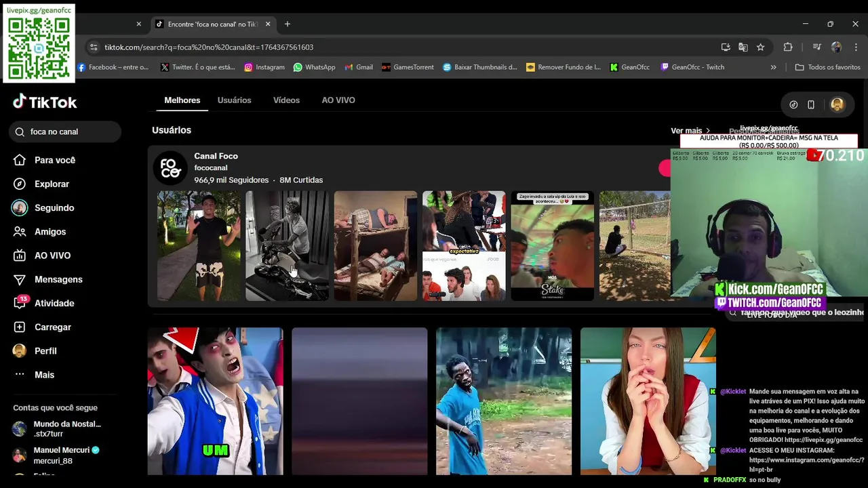Open new browser tab with plus

288,24
